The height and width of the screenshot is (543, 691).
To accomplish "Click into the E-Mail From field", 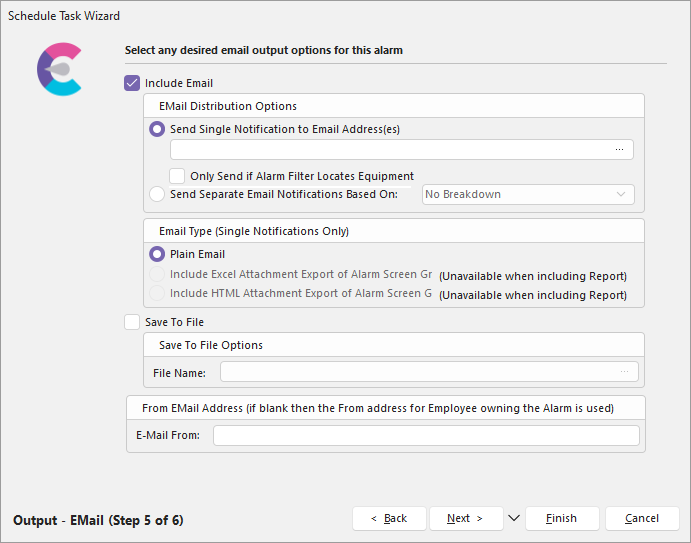I will [425, 435].
